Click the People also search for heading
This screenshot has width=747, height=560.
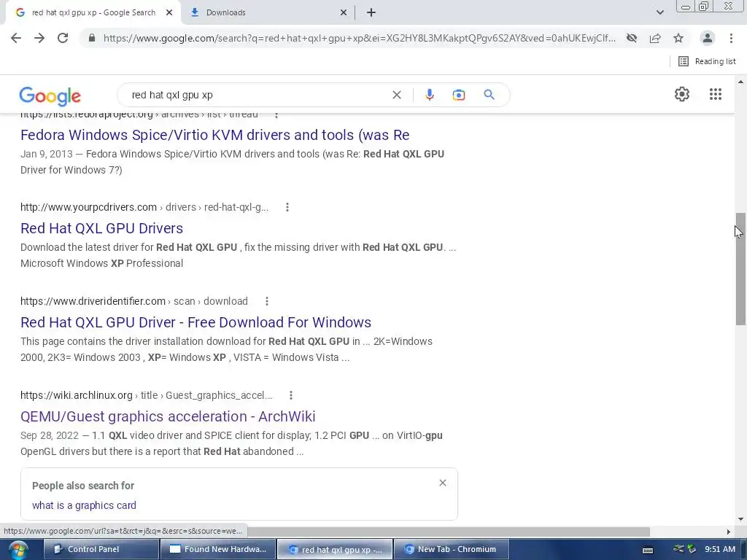83,486
